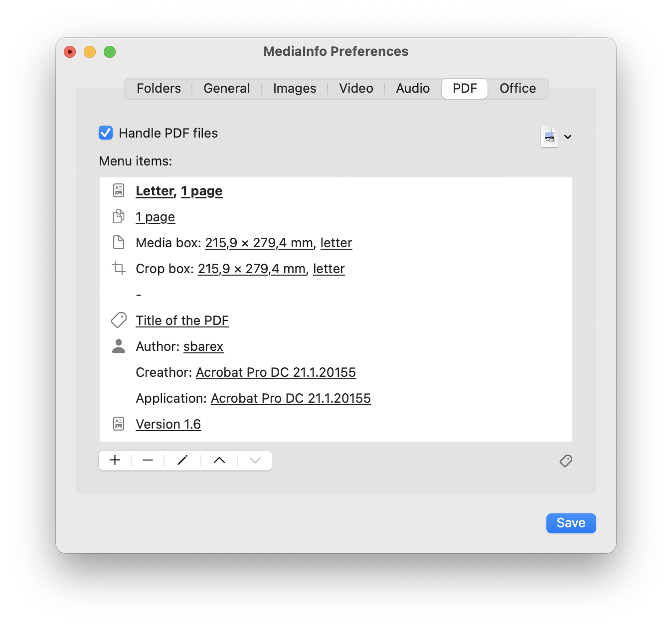672x627 pixels.
Task: Click the add menu item plus icon
Action: tap(115, 460)
